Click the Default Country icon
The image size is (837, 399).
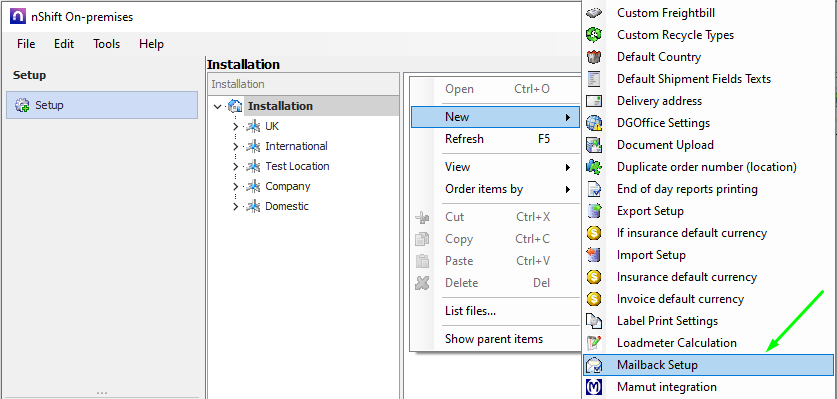pyautogui.click(x=594, y=57)
